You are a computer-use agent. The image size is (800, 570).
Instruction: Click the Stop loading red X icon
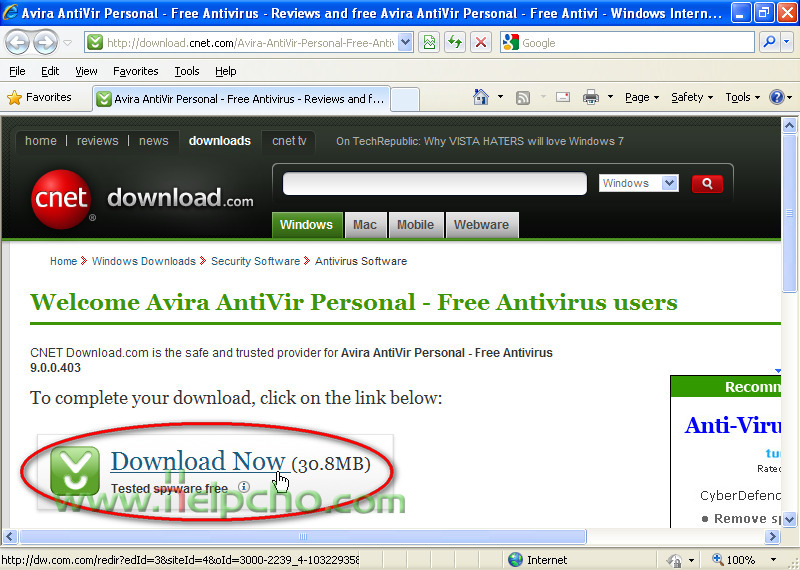click(x=481, y=43)
